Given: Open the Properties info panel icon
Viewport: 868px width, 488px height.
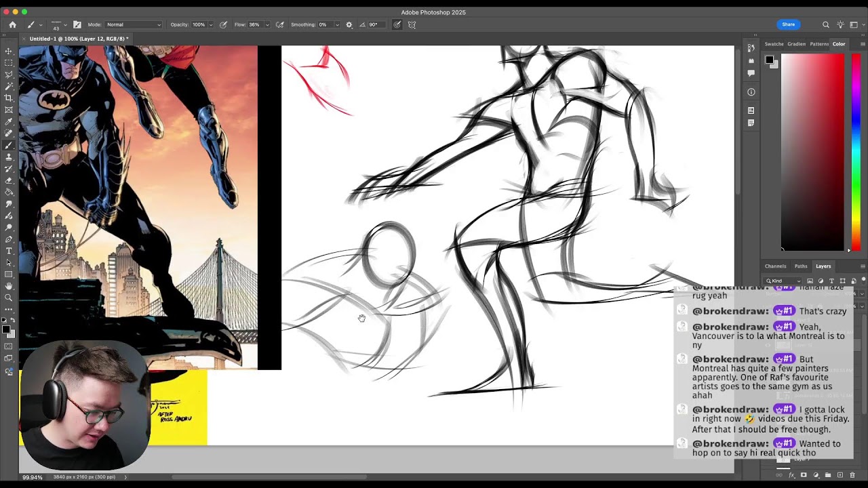Looking at the screenshot, I should click(x=751, y=92).
